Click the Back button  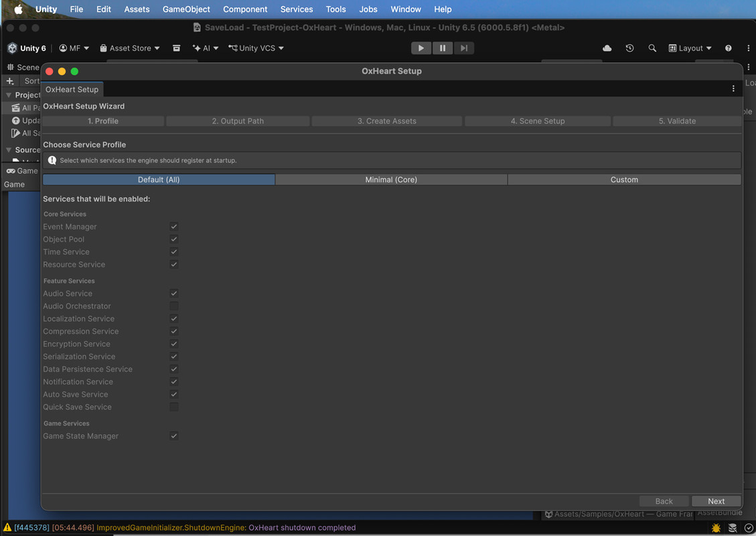pyautogui.click(x=664, y=501)
